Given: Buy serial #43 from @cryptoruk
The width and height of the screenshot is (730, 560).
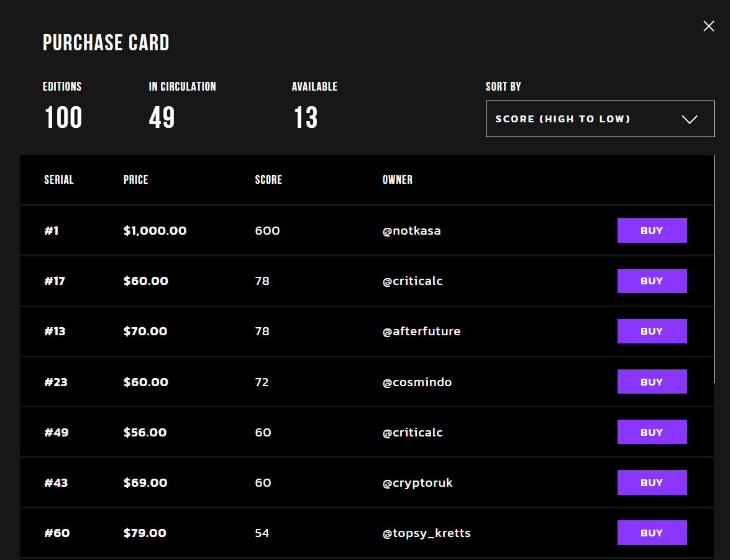Looking at the screenshot, I should [x=652, y=482].
